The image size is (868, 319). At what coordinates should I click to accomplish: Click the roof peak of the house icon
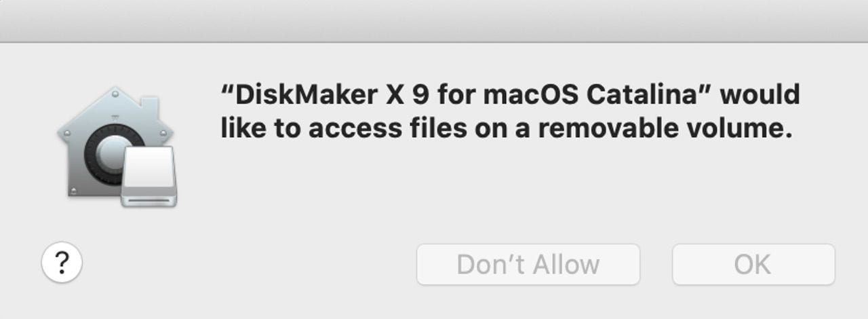[116, 90]
